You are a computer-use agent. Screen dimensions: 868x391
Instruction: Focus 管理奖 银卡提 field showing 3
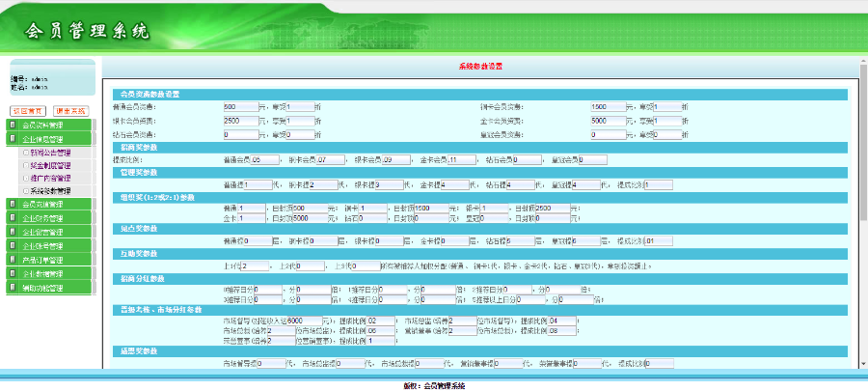[x=389, y=185]
